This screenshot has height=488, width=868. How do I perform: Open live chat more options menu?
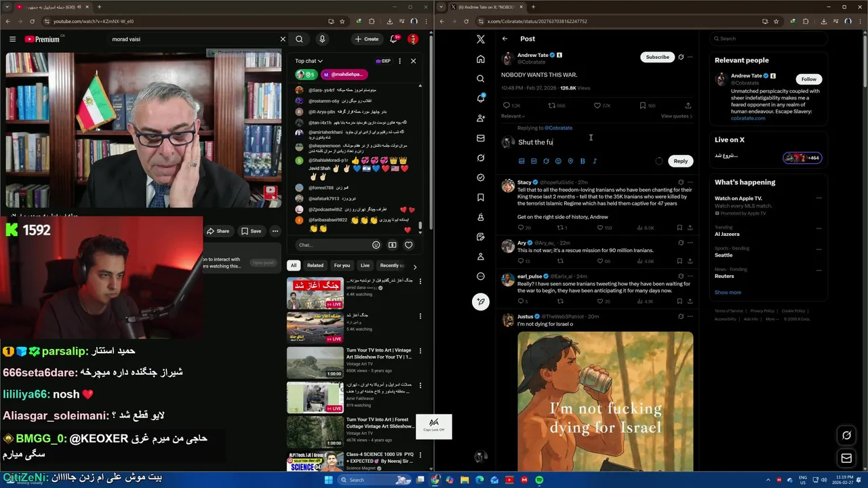pos(399,61)
